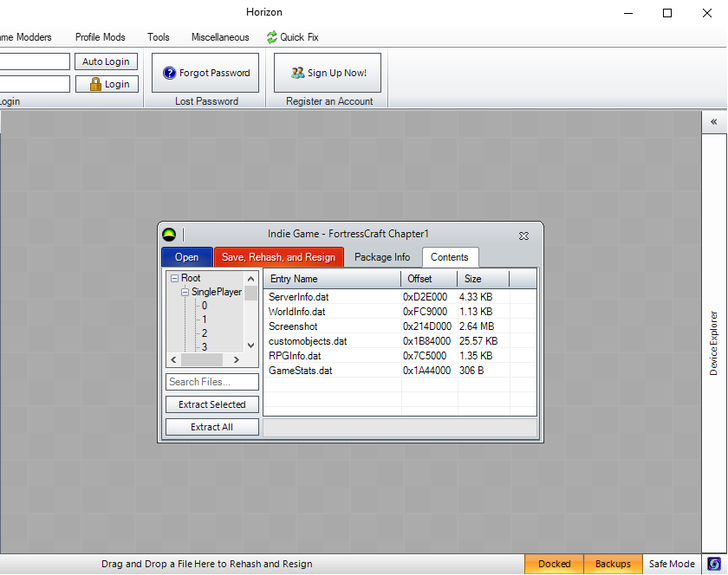Toggle the Backups option
This screenshot has width=728, height=575.
pyautogui.click(x=613, y=564)
